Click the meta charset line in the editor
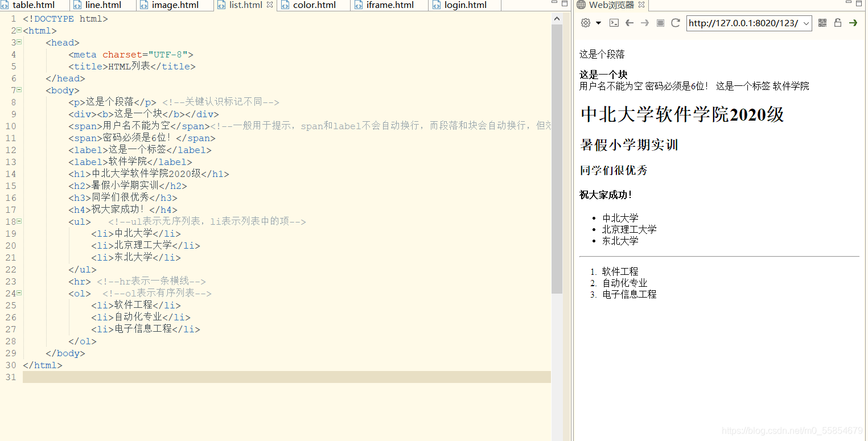This screenshot has height=441, width=868. (x=131, y=55)
